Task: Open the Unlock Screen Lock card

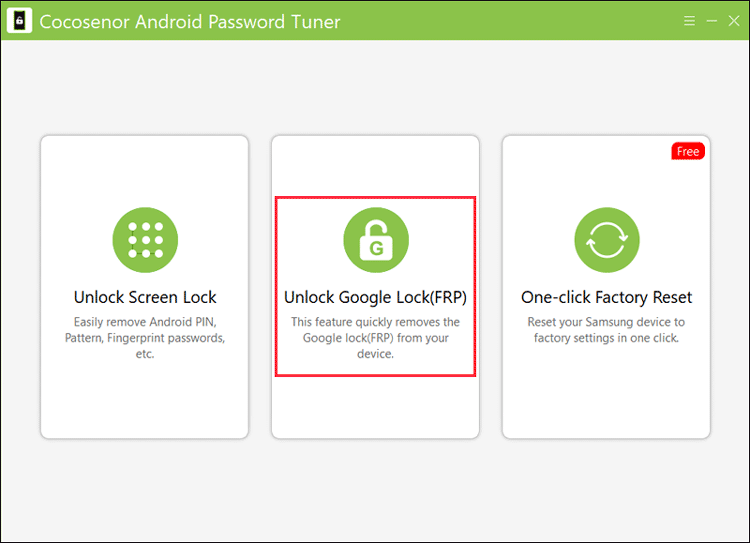Action: point(144,287)
